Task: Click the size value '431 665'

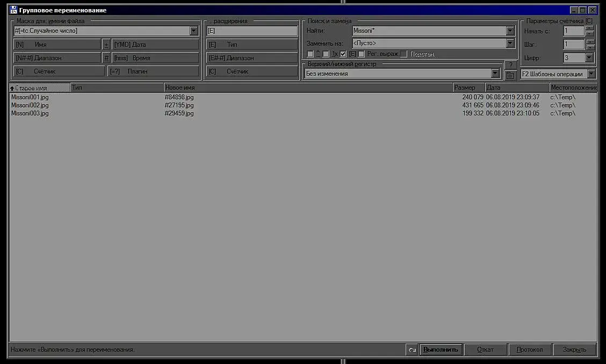Action: point(473,105)
